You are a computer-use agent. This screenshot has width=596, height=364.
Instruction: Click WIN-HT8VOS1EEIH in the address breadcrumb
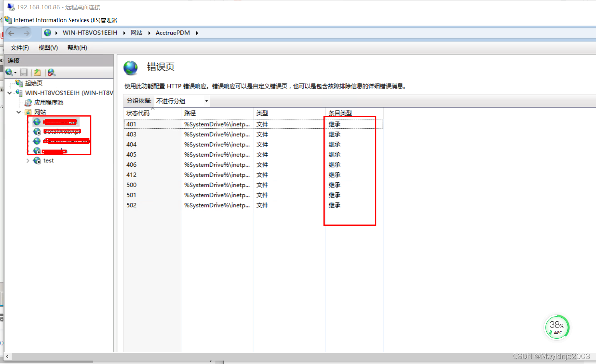[90, 33]
